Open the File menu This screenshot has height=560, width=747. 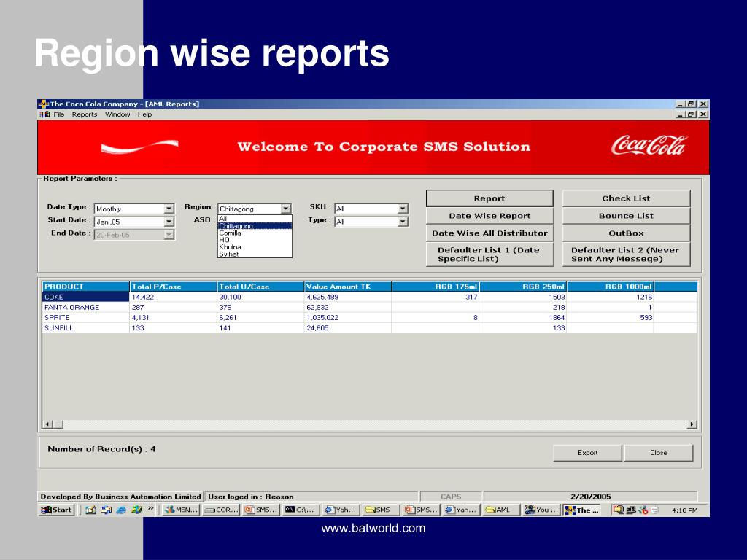coord(58,114)
